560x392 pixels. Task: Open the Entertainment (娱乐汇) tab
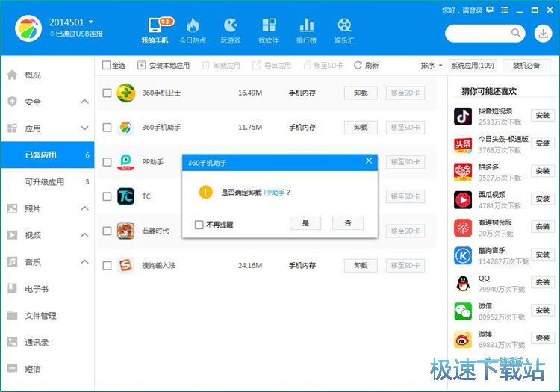(x=344, y=31)
